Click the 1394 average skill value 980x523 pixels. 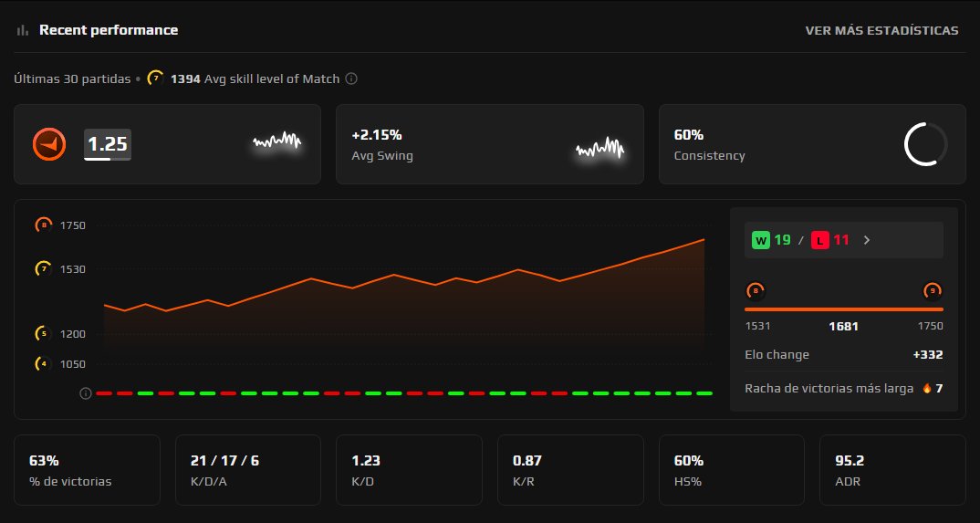tap(185, 78)
